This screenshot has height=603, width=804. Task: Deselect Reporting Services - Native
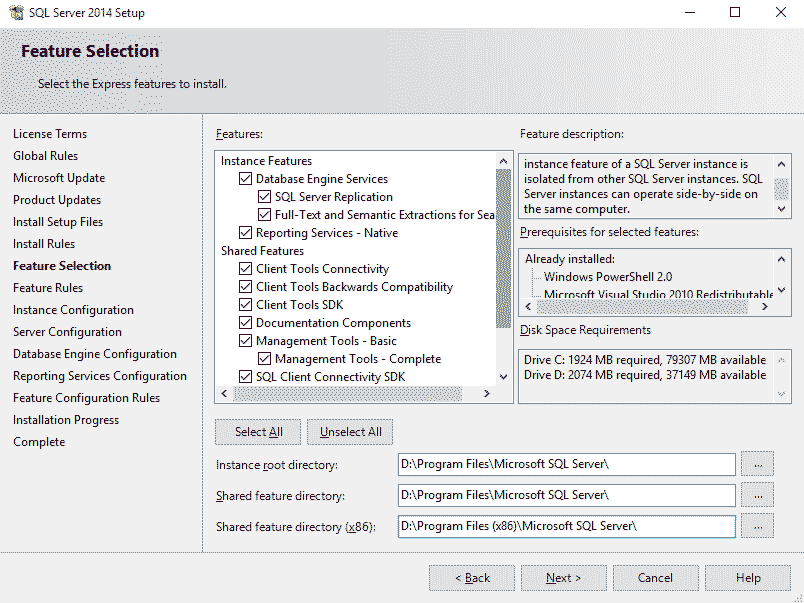click(x=245, y=232)
